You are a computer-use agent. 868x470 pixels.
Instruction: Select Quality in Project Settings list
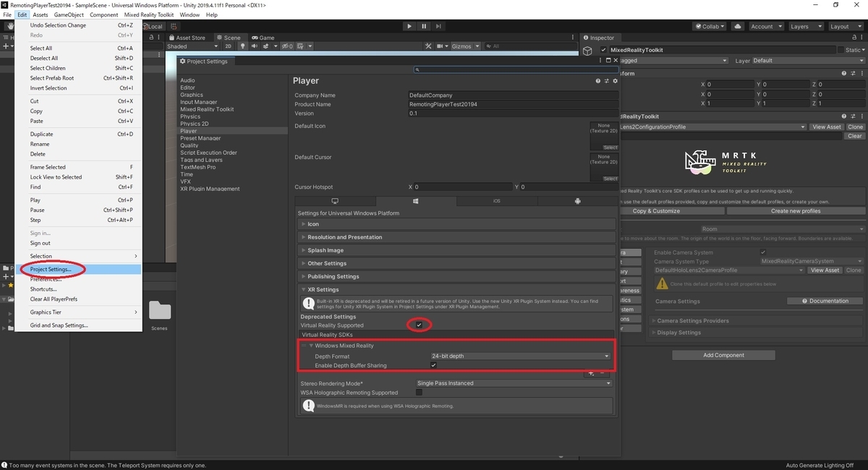pos(189,145)
